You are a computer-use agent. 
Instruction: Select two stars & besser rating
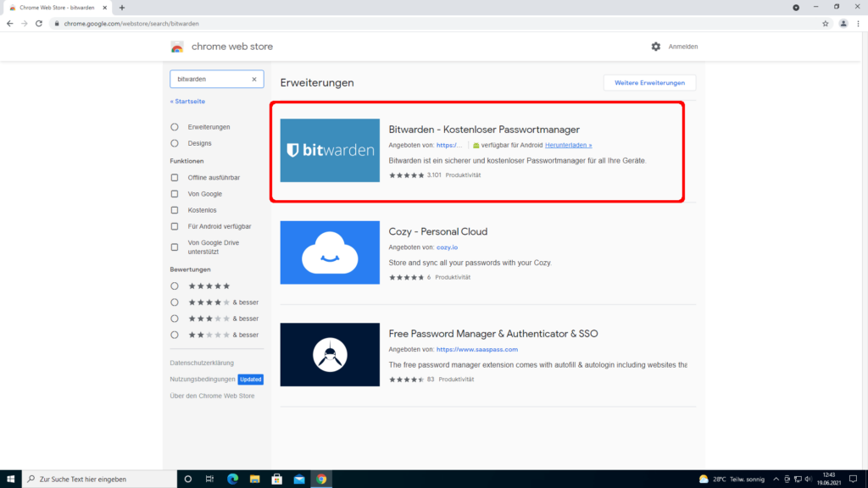(175, 335)
